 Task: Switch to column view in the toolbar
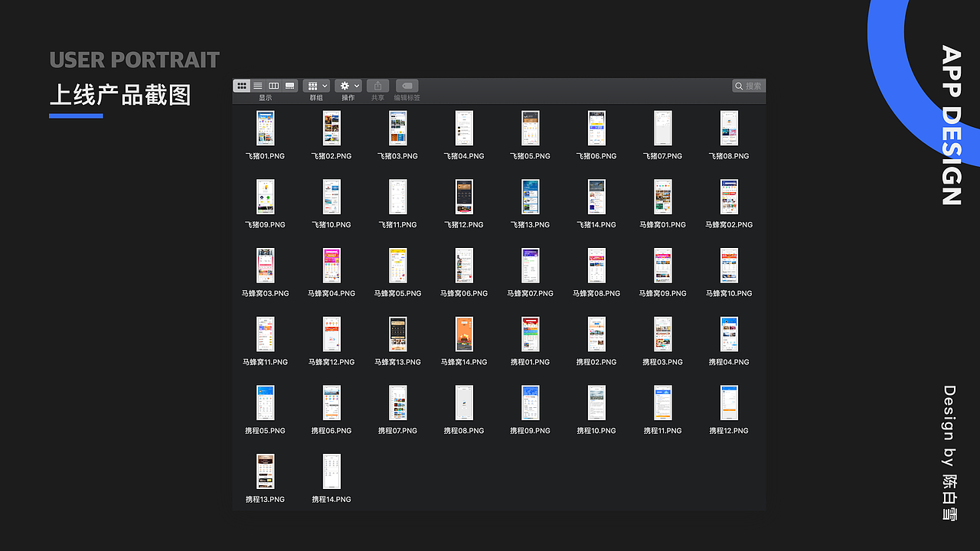[273, 86]
